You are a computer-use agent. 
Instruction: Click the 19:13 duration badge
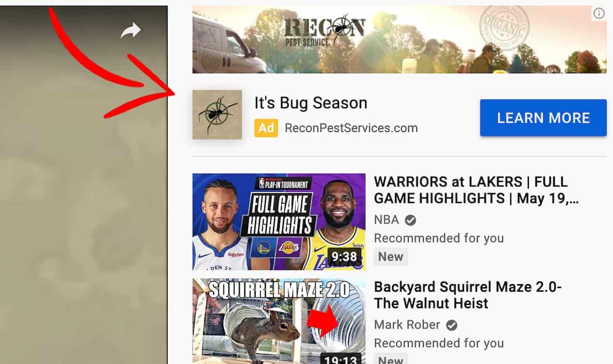click(x=341, y=358)
